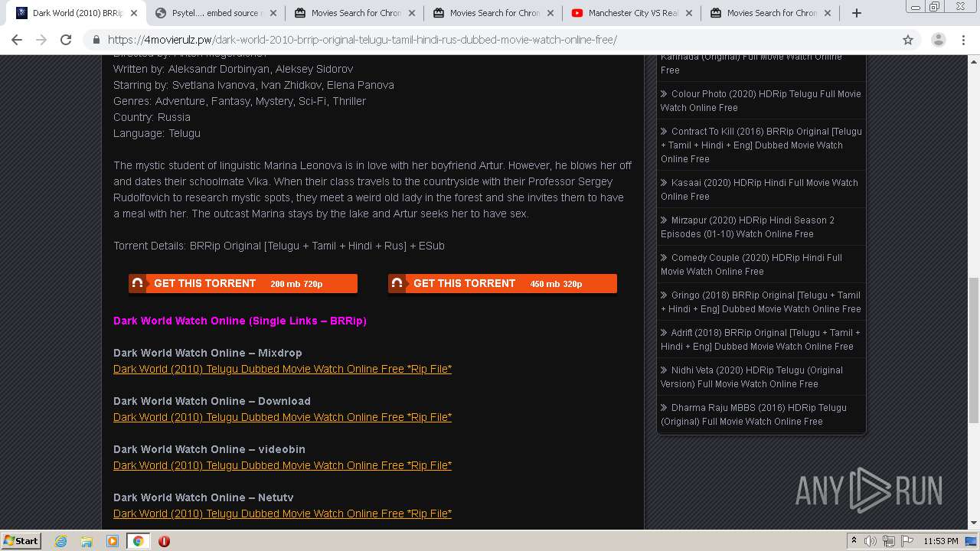
Task: Open red Opera-style taskbar icon
Action: pyautogui.click(x=164, y=541)
